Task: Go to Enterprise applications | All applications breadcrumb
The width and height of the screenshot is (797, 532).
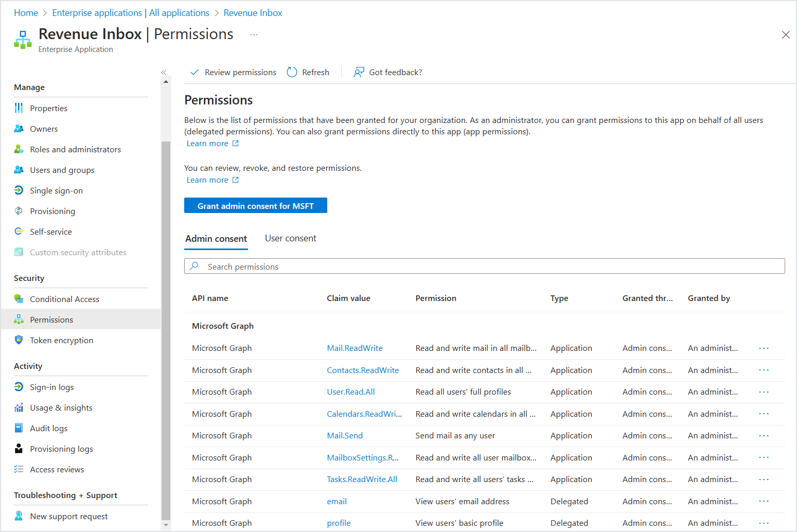Action: click(x=131, y=13)
